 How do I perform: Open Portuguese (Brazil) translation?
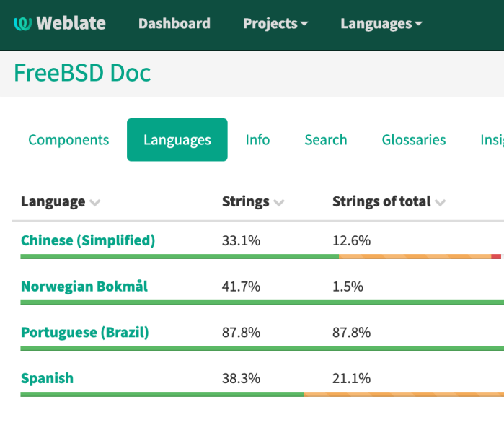coord(85,333)
